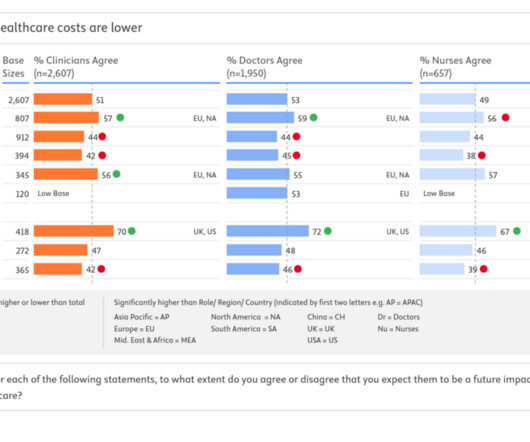
Task: Click the light blue Nurses bar labeled 67
Action: pyautogui.click(x=458, y=231)
